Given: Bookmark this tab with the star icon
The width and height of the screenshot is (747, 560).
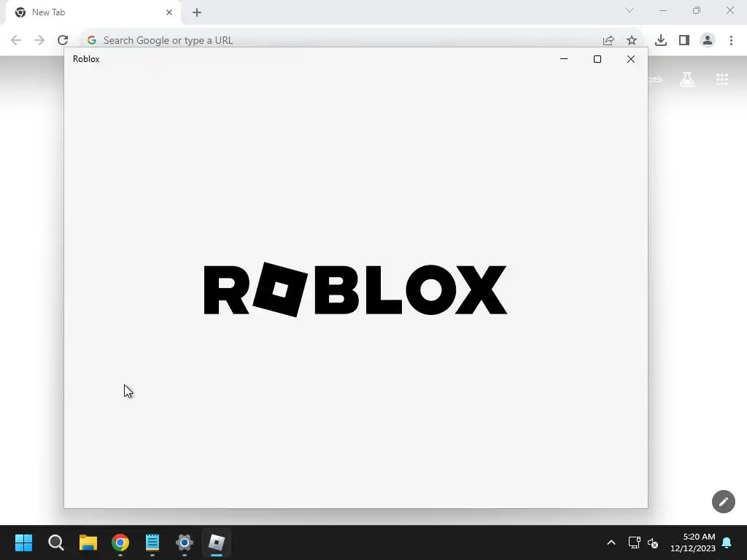Looking at the screenshot, I should [x=632, y=41].
